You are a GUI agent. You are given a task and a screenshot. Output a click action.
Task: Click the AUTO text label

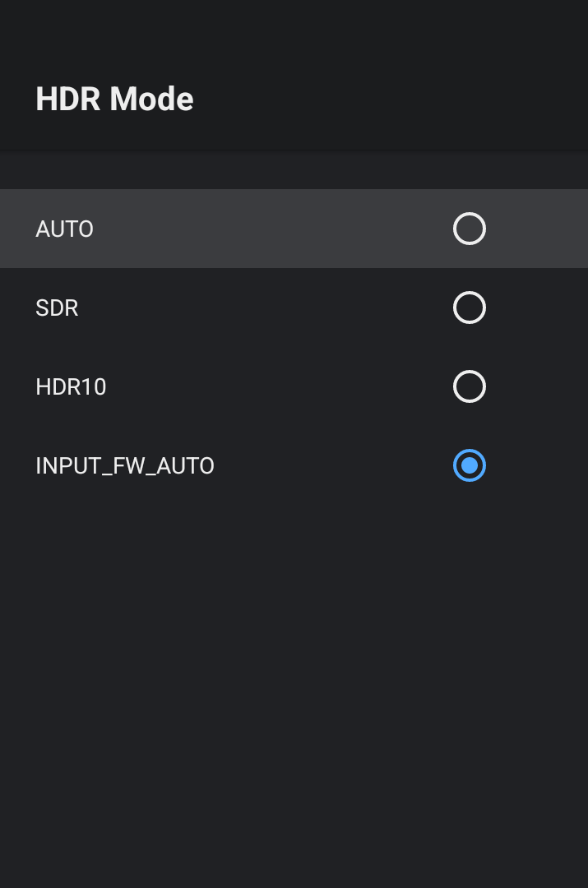click(64, 229)
